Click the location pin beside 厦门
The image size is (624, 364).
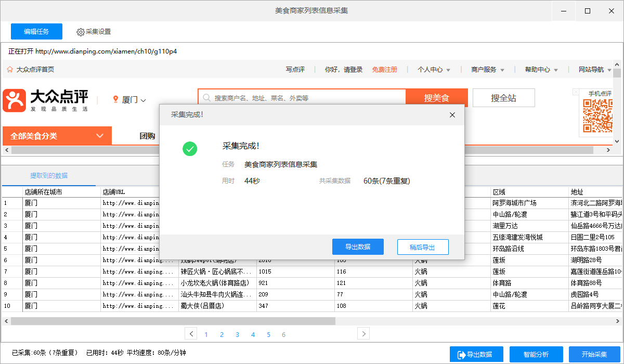coord(115,99)
